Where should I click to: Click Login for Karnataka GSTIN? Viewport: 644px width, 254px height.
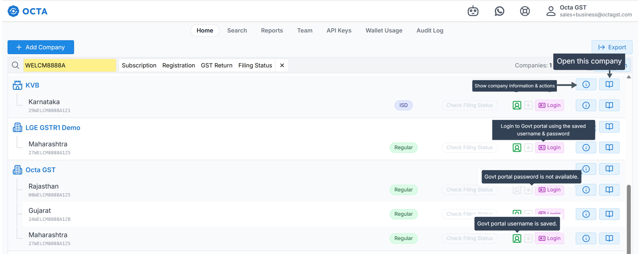pos(549,105)
